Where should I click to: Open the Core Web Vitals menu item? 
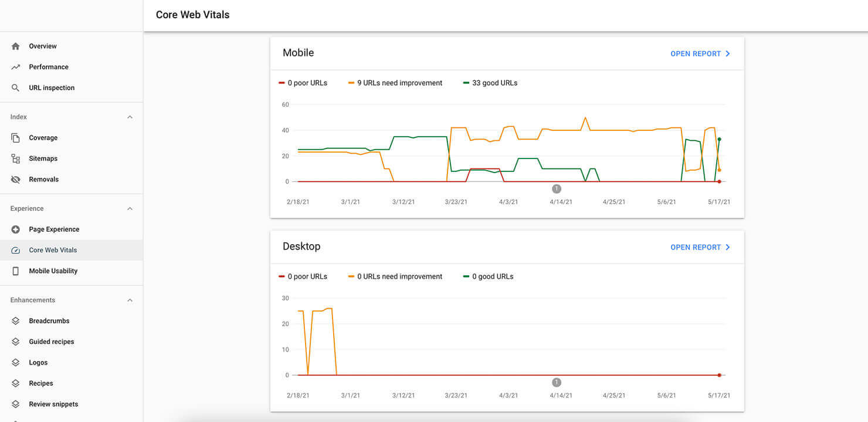click(71, 250)
